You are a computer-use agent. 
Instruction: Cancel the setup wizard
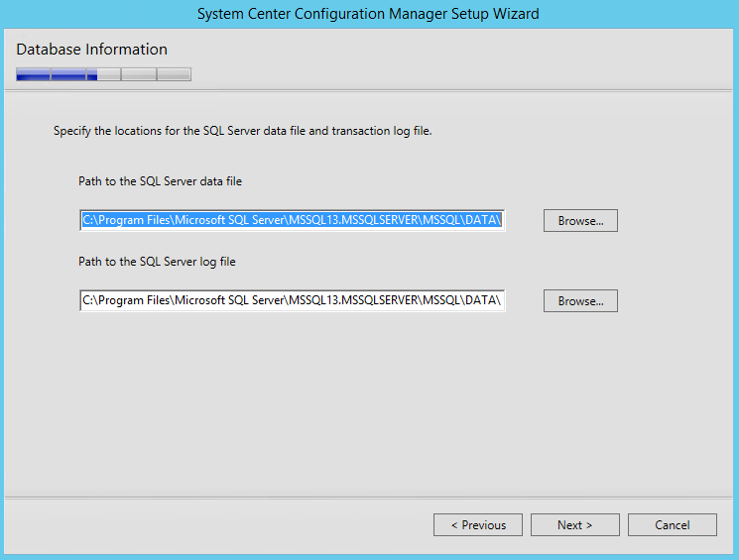[673, 524]
